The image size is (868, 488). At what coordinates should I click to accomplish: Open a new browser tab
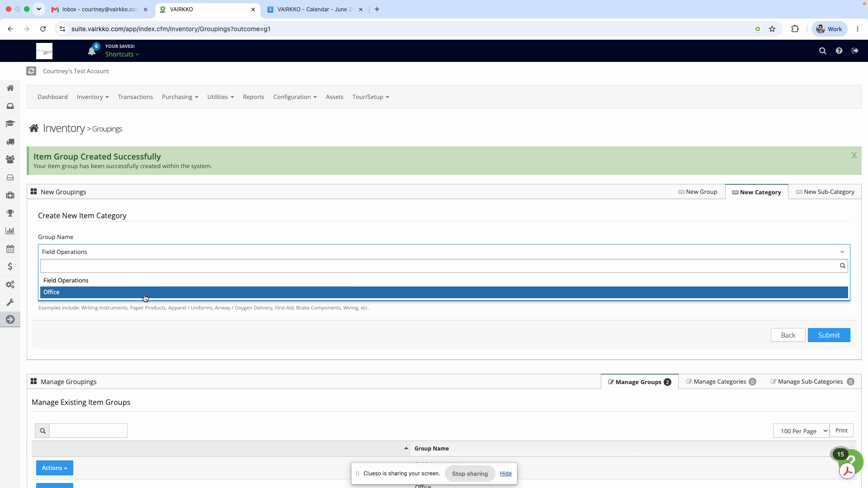point(377,9)
